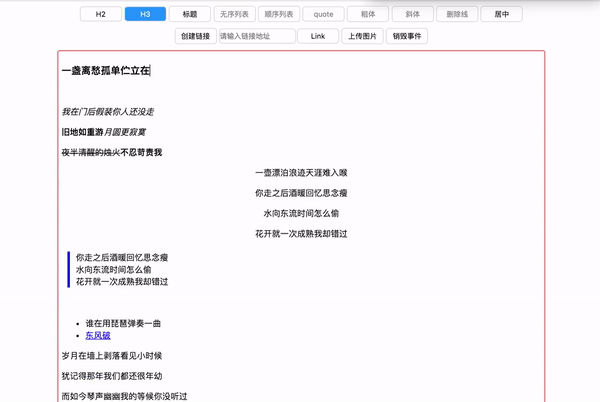Screen dimensions: 600x402
Task: Open image upload with 上传图片
Action: [x=362, y=36]
